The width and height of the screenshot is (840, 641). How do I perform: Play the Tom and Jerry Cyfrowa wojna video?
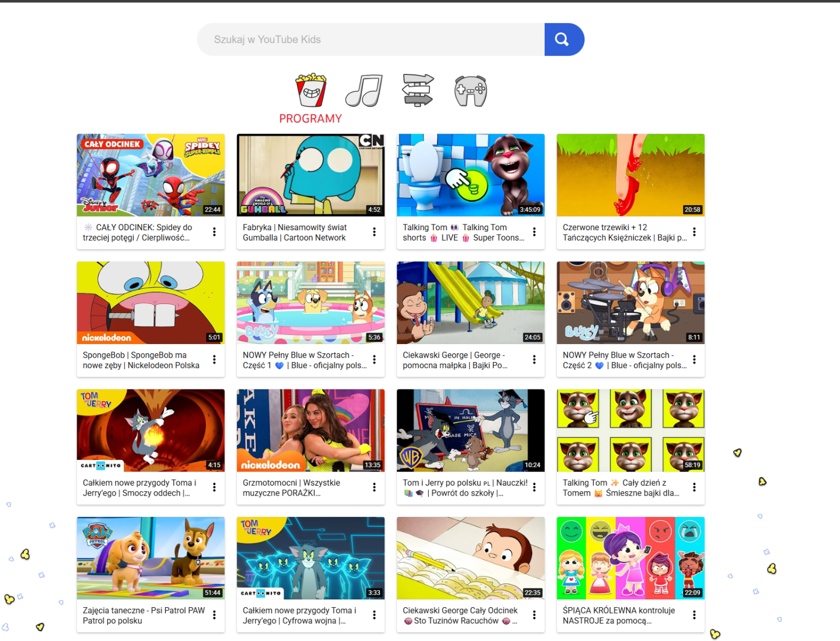(310, 557)
